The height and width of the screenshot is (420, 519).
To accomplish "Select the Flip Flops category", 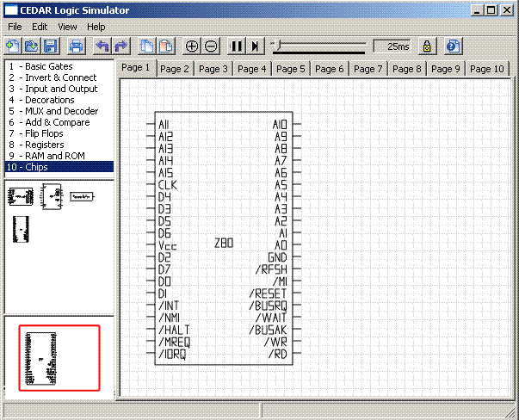I will pos(59,133).
